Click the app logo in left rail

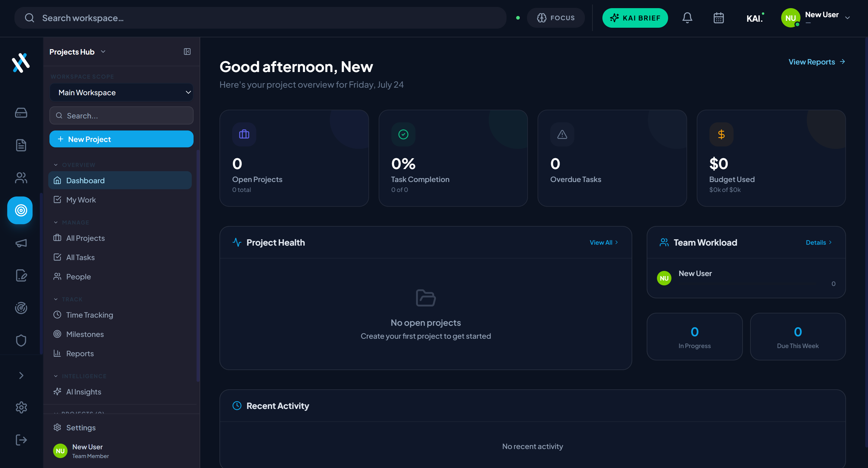click(x=21, y=63)
